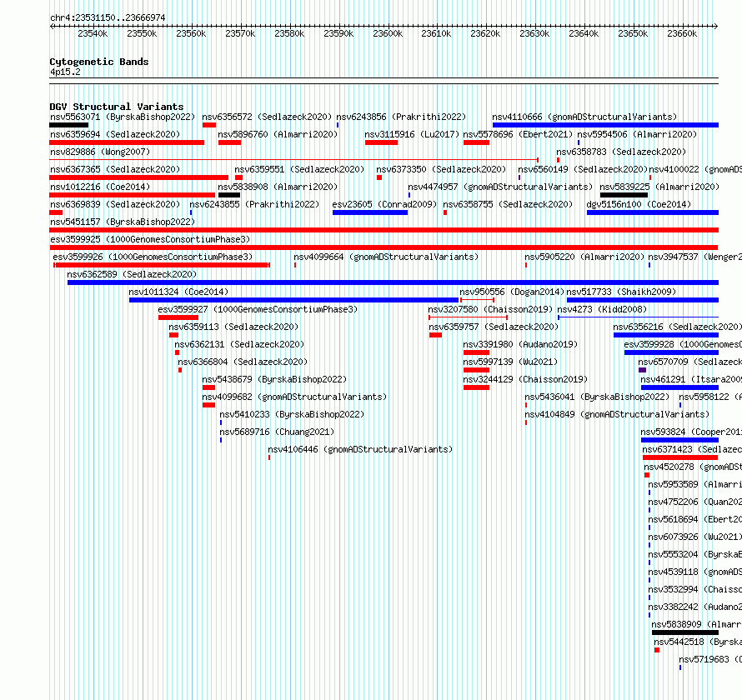Open nsv6373350 (Sedlazeck2020) entry
The height and width of the screenshot is (700, 742).
[441, 169]
